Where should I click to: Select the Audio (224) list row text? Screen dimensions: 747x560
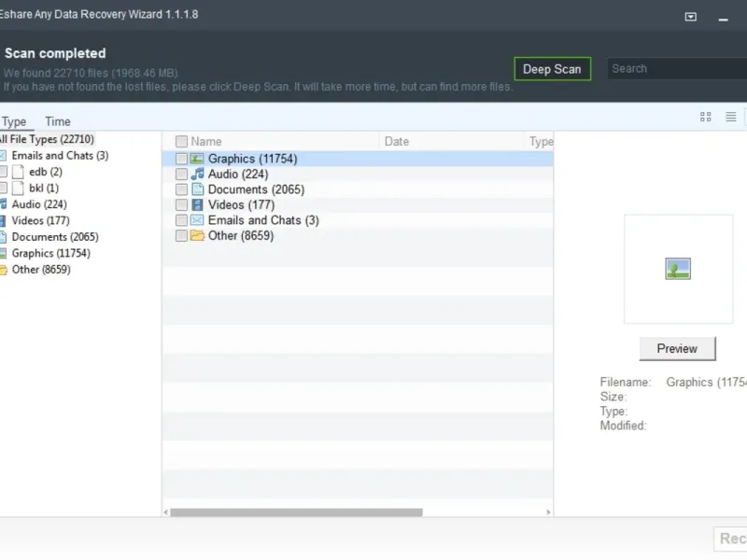[x=238, y=175]
